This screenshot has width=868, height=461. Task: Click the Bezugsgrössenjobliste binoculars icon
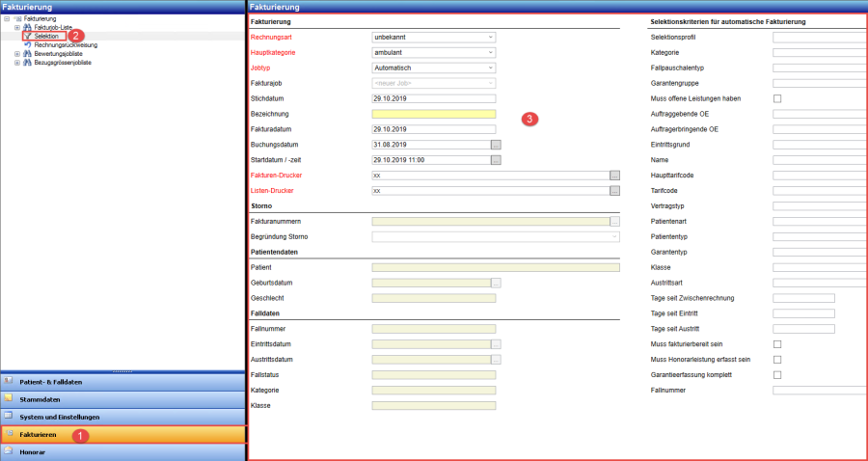pyautogui.click(x=28, y=63)
